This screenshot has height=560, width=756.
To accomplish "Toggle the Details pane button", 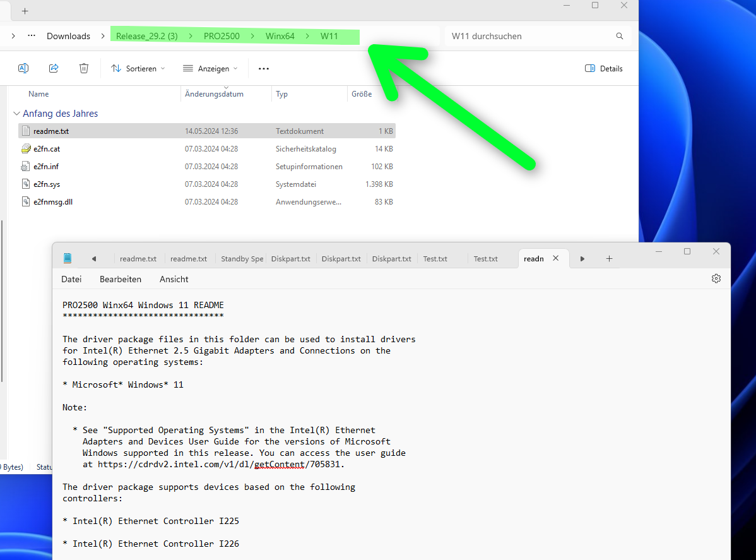I will pos(604,68).
